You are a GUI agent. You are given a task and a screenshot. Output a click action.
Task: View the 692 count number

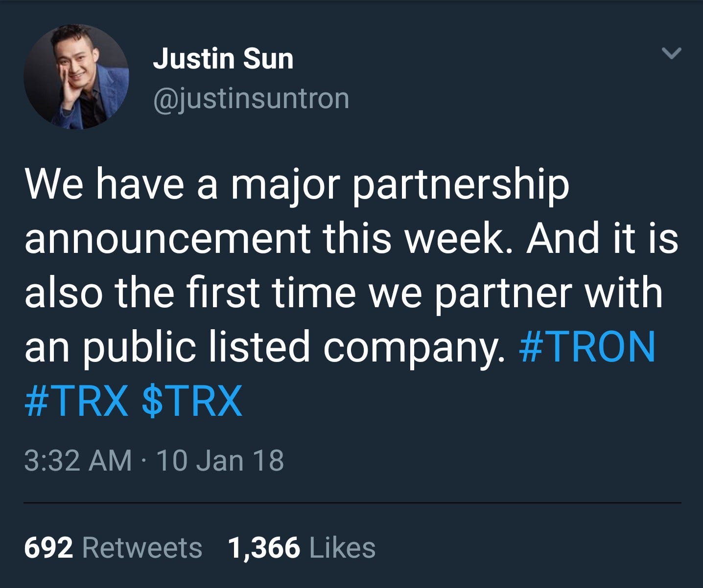click(x=49, y=548)
